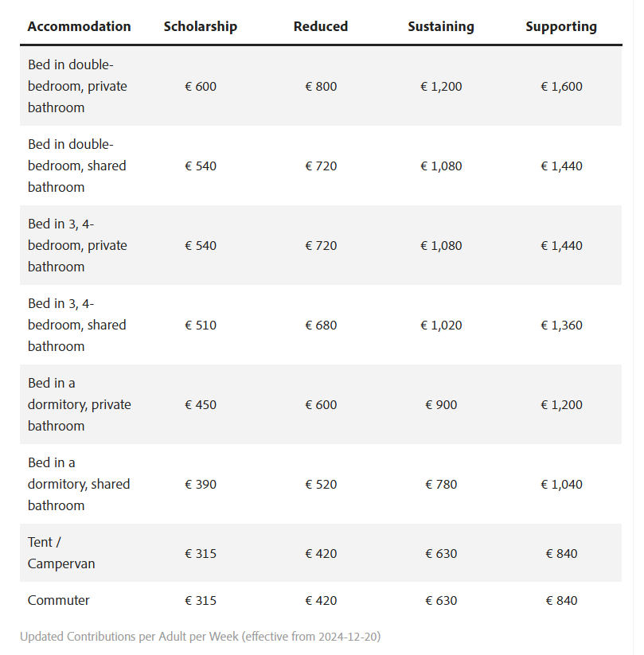Viewport: 644px width, 655px height.
Task: Click the € 510 Scholarship price
Action: tap(200, 325)
